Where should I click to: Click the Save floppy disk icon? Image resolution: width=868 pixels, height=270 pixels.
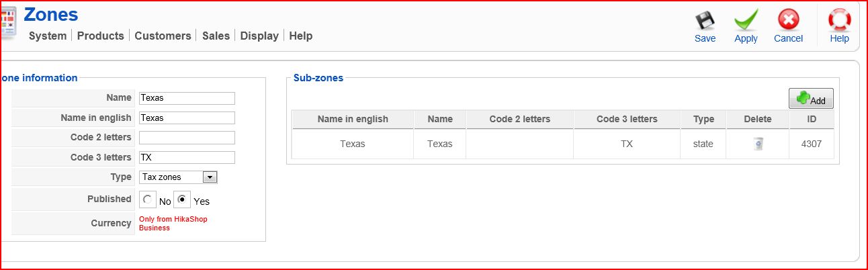pos(705,21)
